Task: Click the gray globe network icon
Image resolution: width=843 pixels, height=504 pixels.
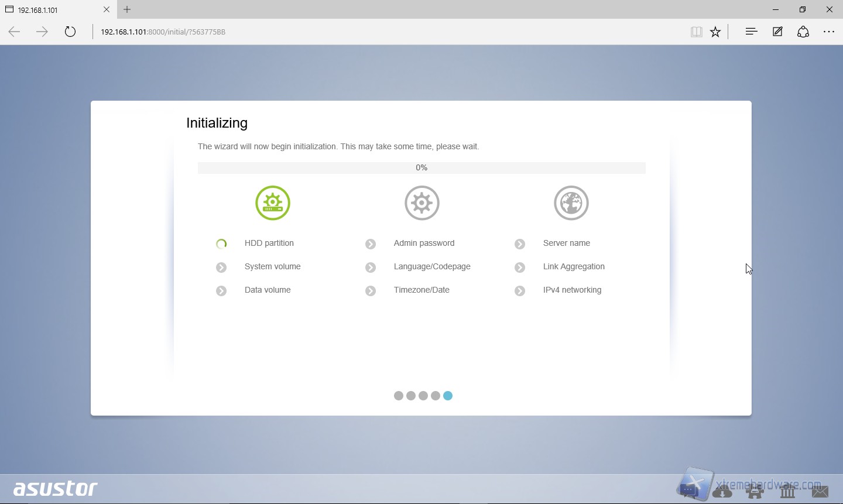Action: point(571,203)
